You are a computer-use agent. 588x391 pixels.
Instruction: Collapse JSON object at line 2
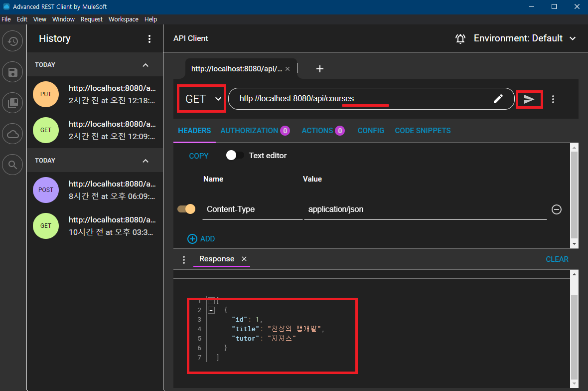click(211, 310)
